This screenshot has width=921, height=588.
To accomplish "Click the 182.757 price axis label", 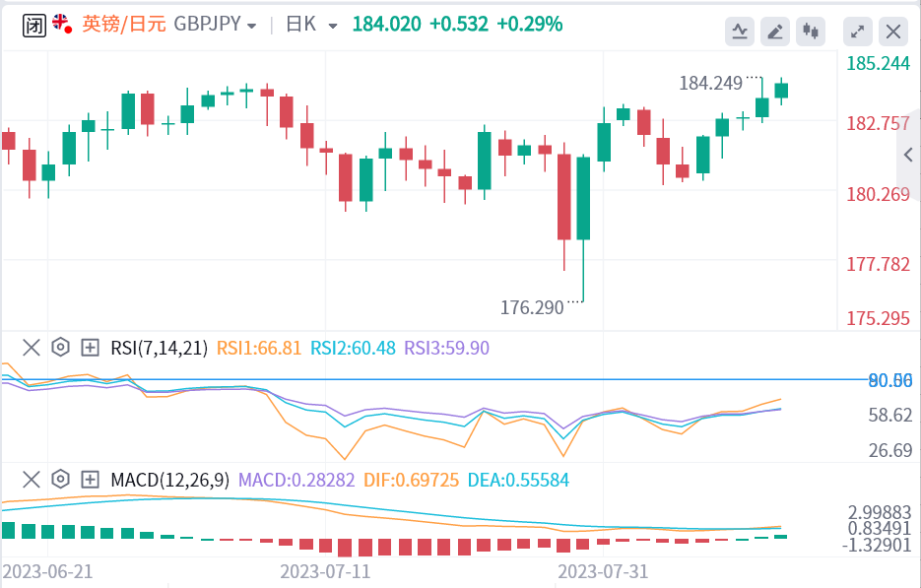I will 878,124.
